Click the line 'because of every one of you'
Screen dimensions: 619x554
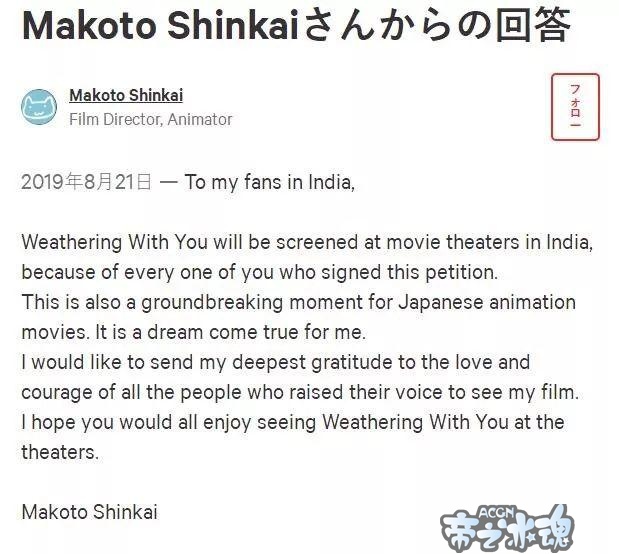(259, 272)
